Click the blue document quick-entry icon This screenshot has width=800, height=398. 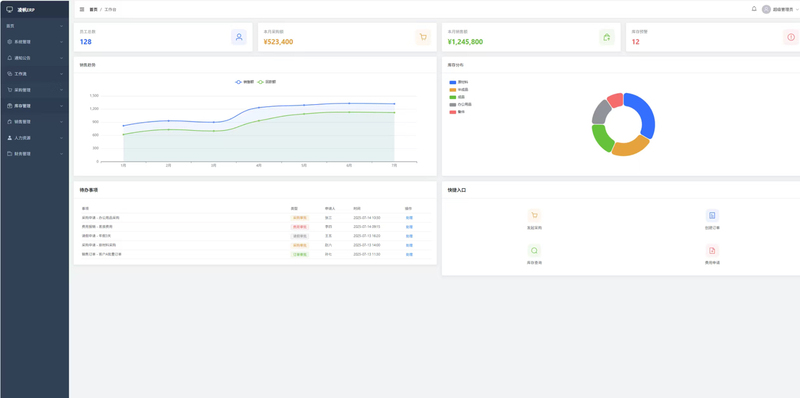(712, 215)
